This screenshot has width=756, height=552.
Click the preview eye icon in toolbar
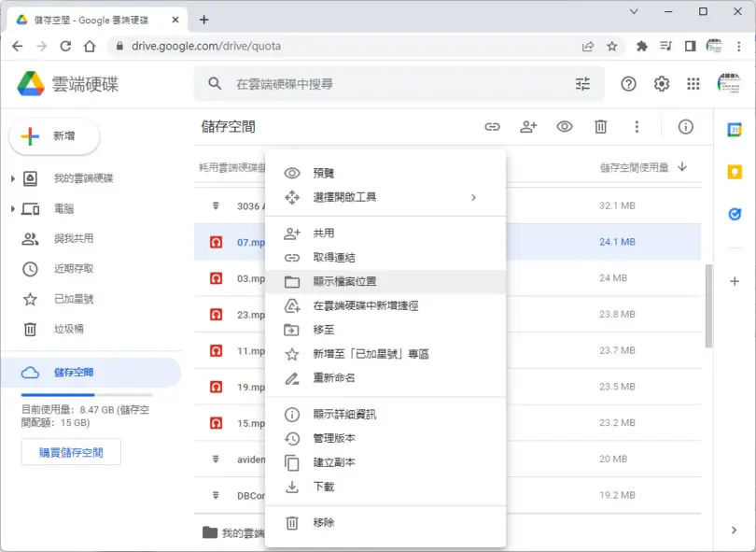pos(564,127)
